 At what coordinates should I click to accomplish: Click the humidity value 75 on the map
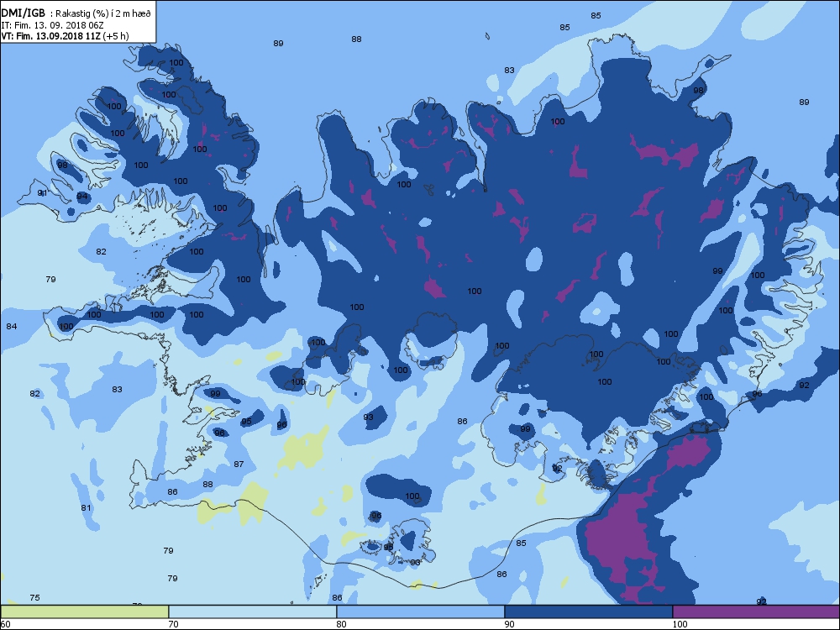pyautogui.click(x=34, y=597)
